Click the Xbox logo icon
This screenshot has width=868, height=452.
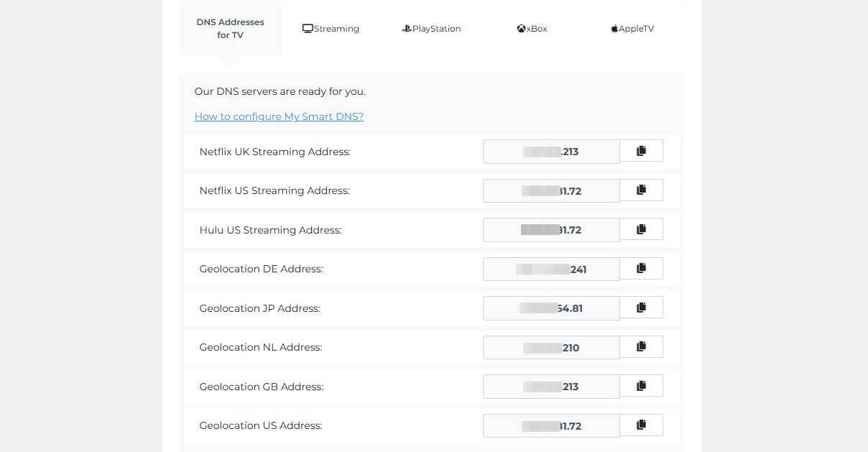(x=520, y=28)
